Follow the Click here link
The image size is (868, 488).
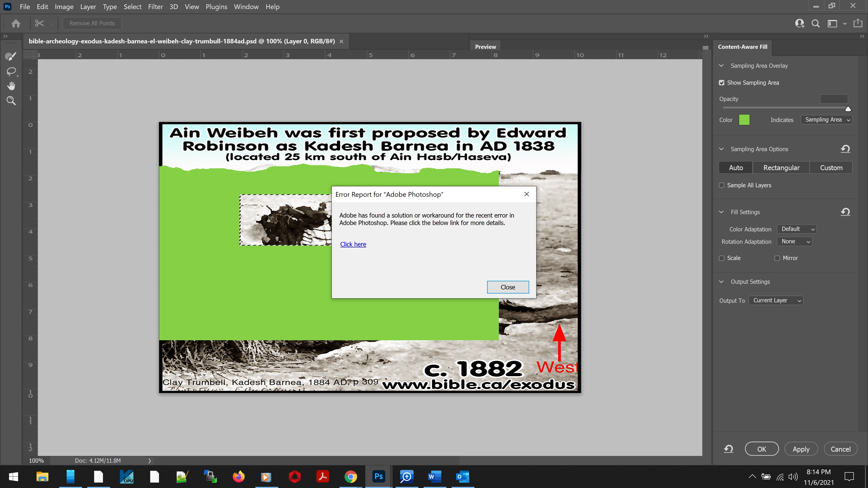click(353, 244)
